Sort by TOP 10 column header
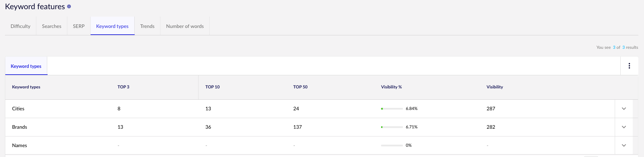Screen dimensions: 644x157 click(213, 87)
